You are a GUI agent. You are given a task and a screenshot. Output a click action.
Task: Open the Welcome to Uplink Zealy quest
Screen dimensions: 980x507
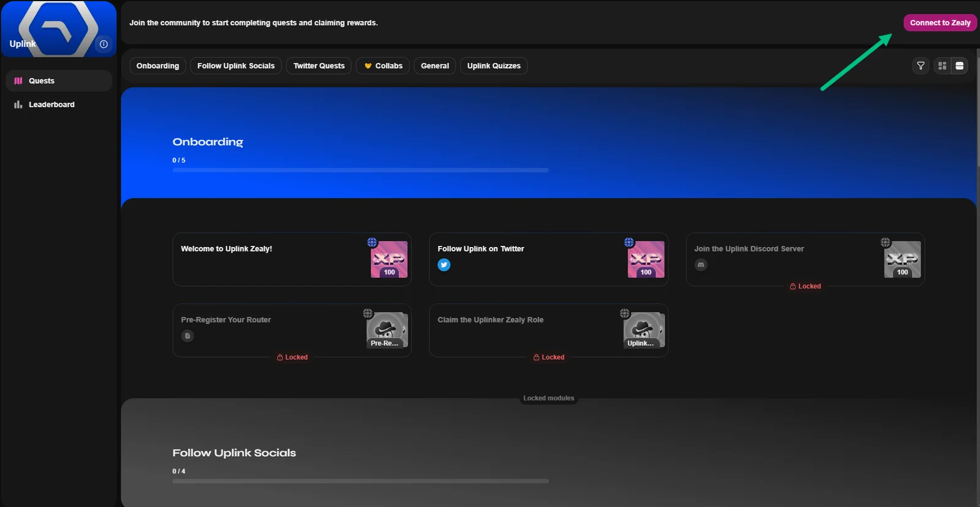pos(292,259)
